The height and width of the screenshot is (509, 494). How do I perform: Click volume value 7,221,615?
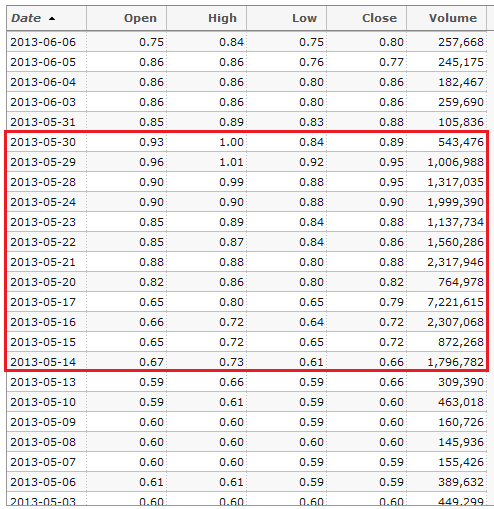coord(455,302)
